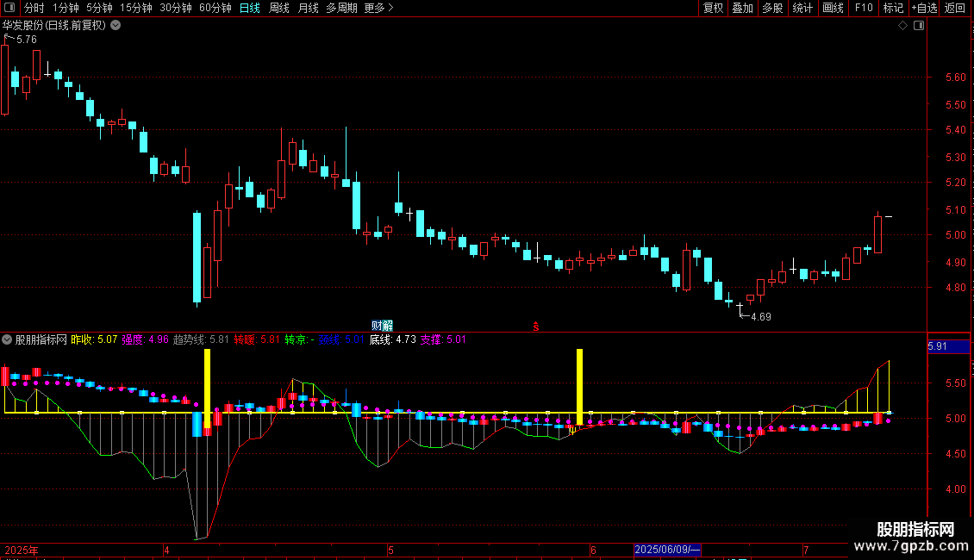Click the 颈线: 5.01 value
The width and height of the screenshot is (974, 560).
[341, 339]
